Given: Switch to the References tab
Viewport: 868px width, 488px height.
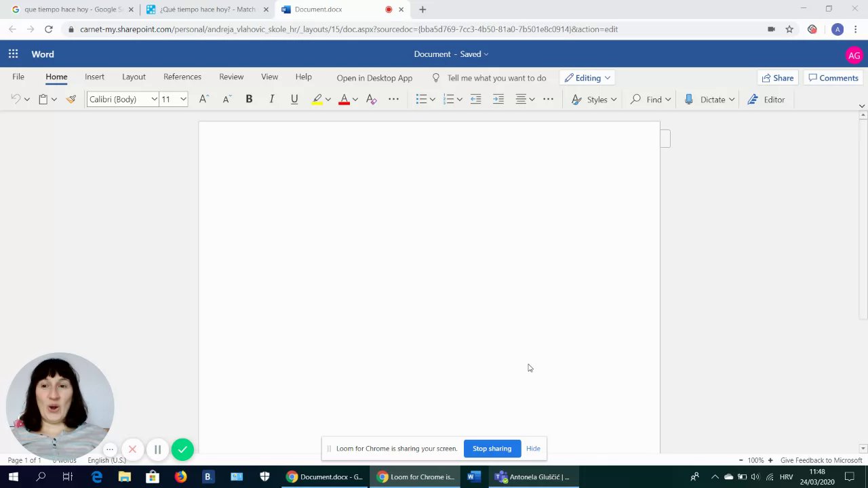Looking at the screenshot, I should click(x=182, y=77).
